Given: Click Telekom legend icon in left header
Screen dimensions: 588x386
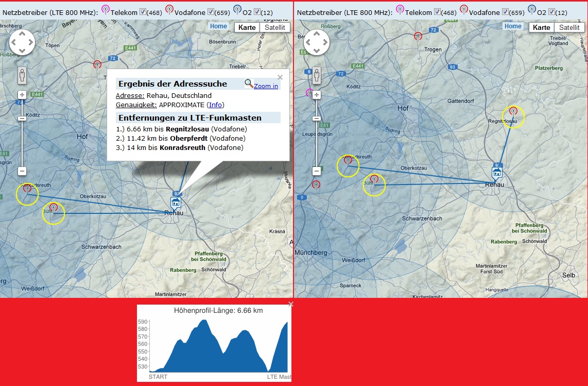Looking at the screenshot, I should (106, 10).
